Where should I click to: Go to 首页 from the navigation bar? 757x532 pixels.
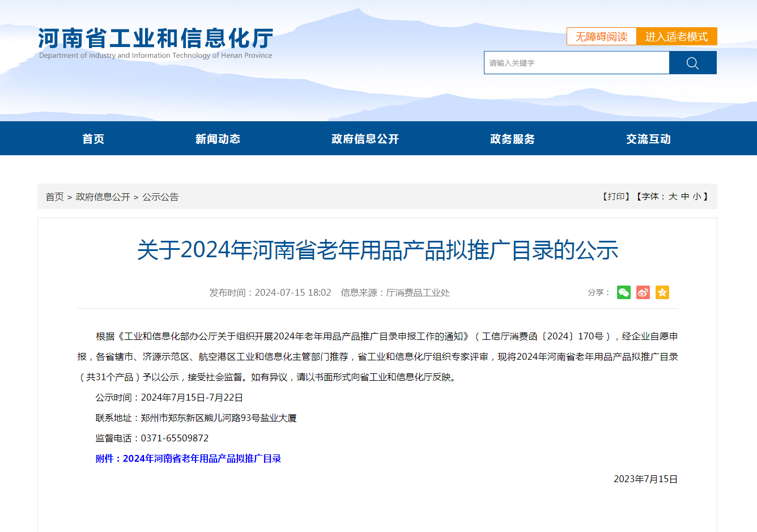[93, 139]
